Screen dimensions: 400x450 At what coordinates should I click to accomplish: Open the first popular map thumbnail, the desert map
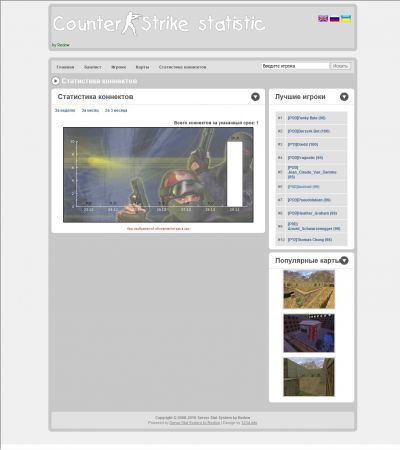tap(309, 289)
